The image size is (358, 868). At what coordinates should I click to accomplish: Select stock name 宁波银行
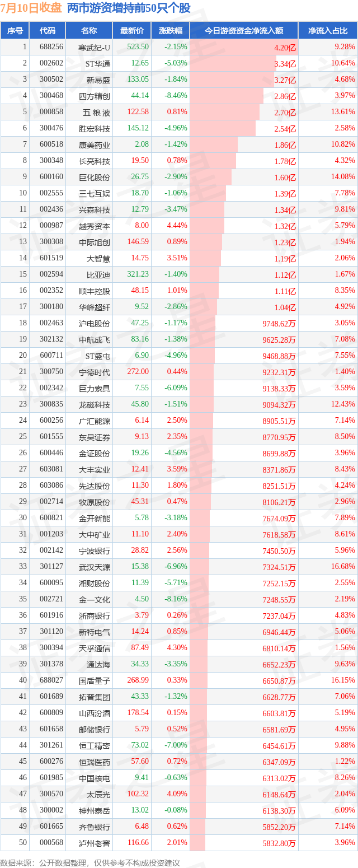tap(95, 550)
